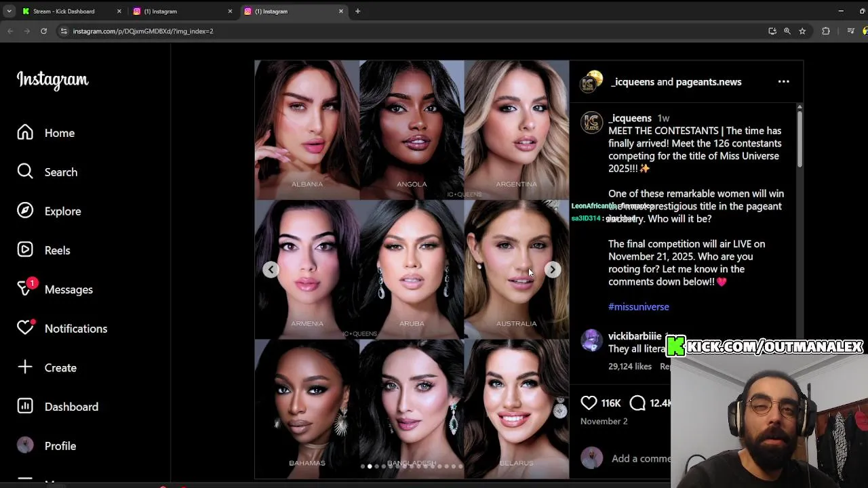Click the carousel page indicator dots
The height and width of the screenshot is (488, 868).
tap(412, 466)
